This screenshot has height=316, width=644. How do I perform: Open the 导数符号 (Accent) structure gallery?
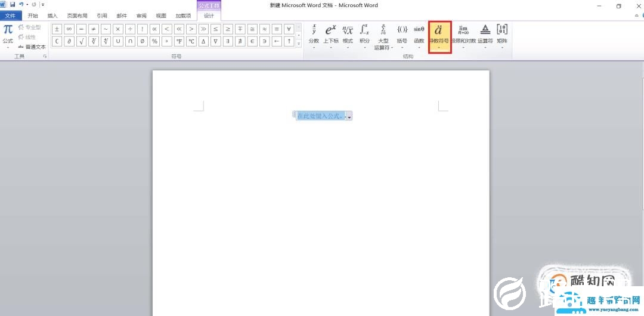tap(439, 37)
